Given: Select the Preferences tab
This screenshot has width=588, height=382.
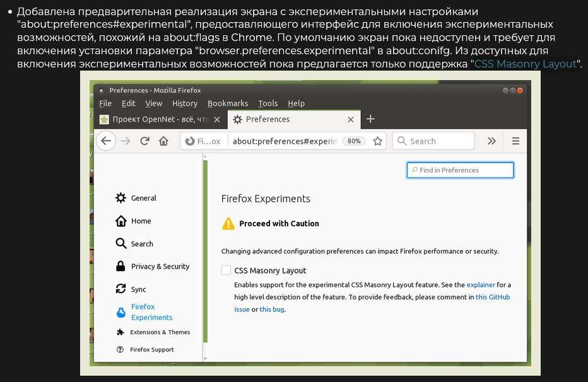Looking at the screenshot, I should click(293, 120).
